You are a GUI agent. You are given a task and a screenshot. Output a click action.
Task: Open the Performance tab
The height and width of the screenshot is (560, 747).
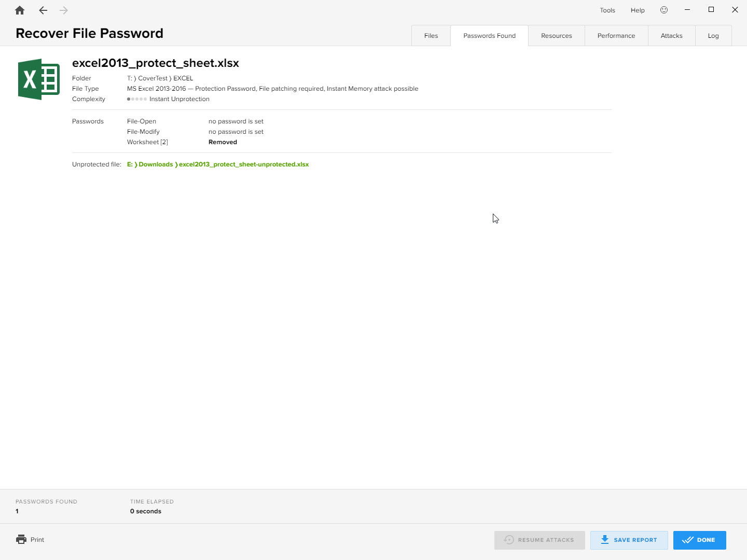coord(616,35)
